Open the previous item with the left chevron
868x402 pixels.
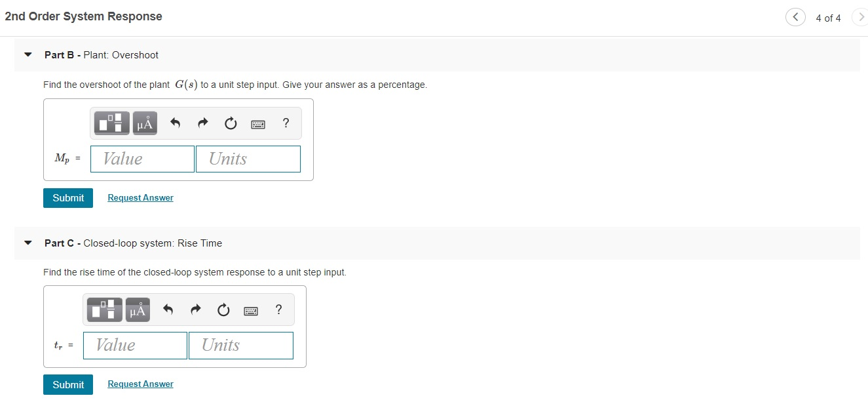point(795,17)
